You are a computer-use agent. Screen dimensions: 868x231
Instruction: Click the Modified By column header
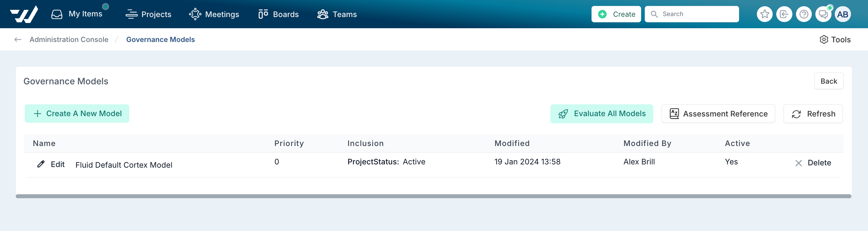click(647, 143)
